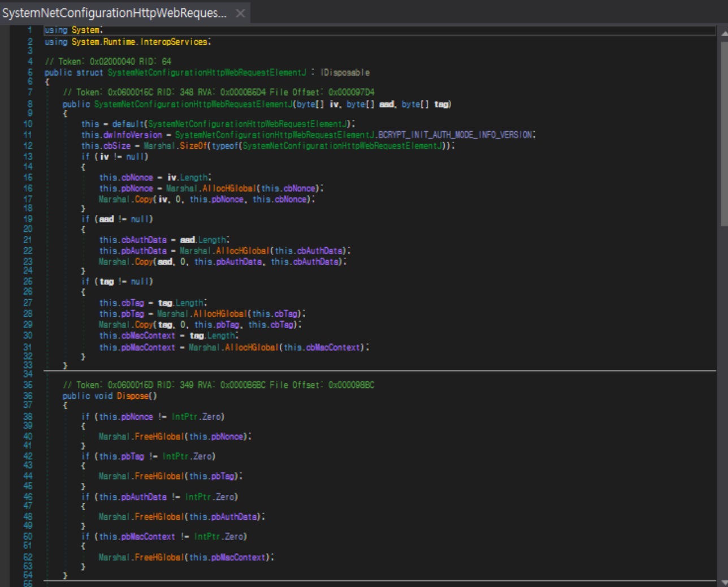
Task: Click IntPtr in the pbMacContext check on line 50
Action: 207,537
